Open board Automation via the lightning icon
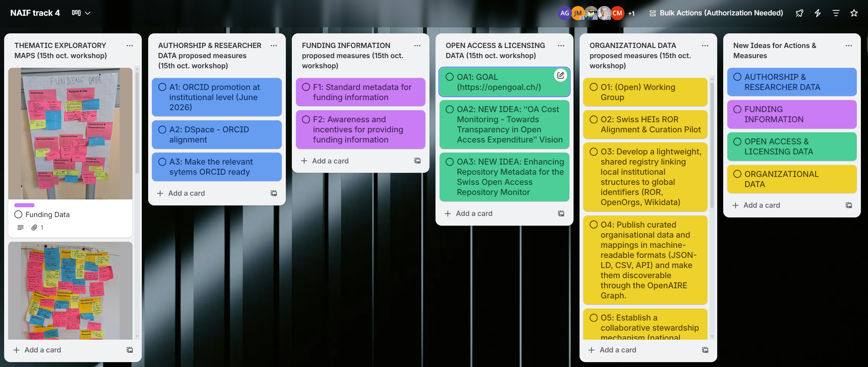 pyautogui.click(x=817, y=13)
